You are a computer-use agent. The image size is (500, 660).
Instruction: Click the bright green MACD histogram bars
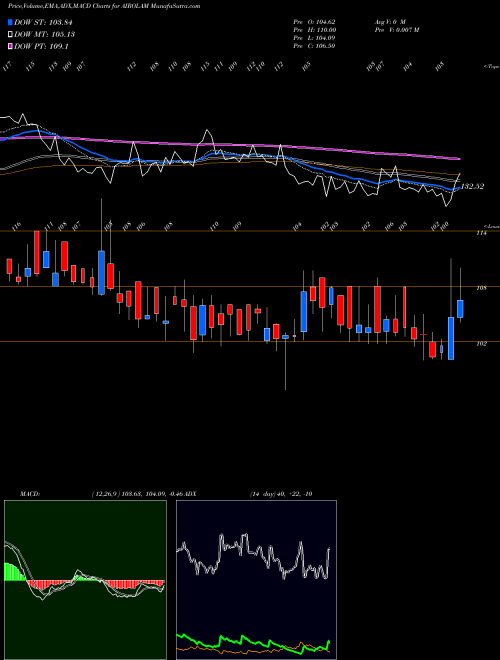tap(13, 572)
